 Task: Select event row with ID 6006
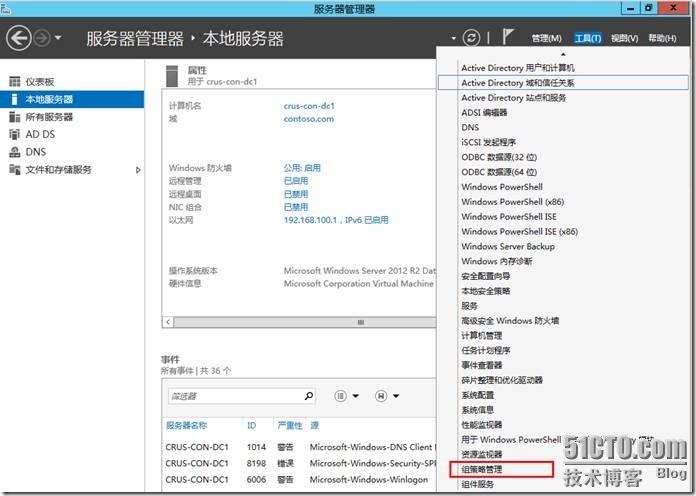click(x=300, y=480)
